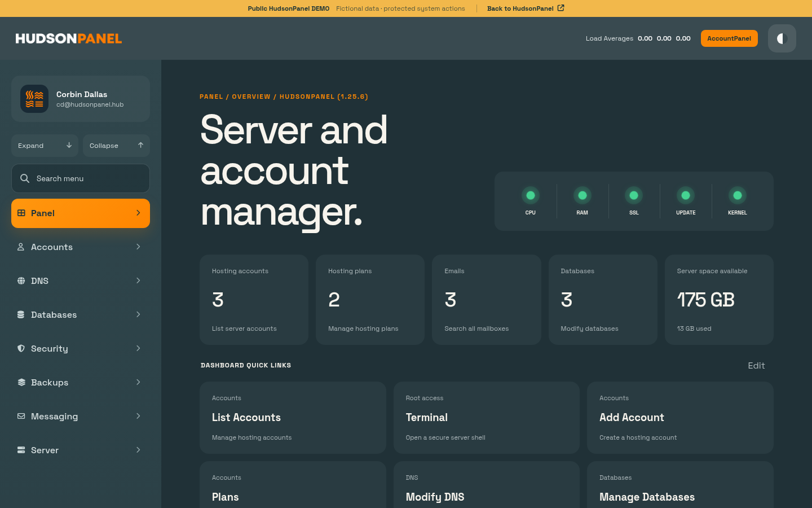812x508 pixels.
Task: Click the Accounts person icon
Action: [21, 247]
